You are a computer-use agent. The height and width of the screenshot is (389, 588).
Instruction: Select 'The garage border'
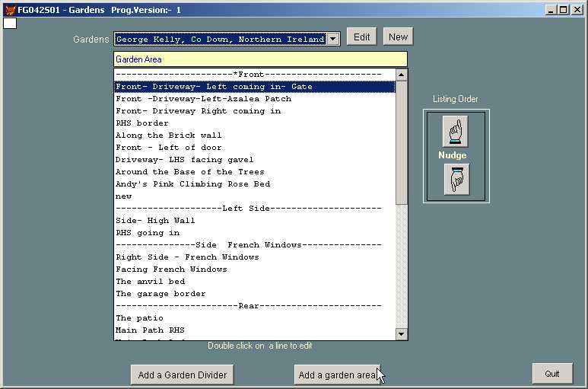[255, 294]
